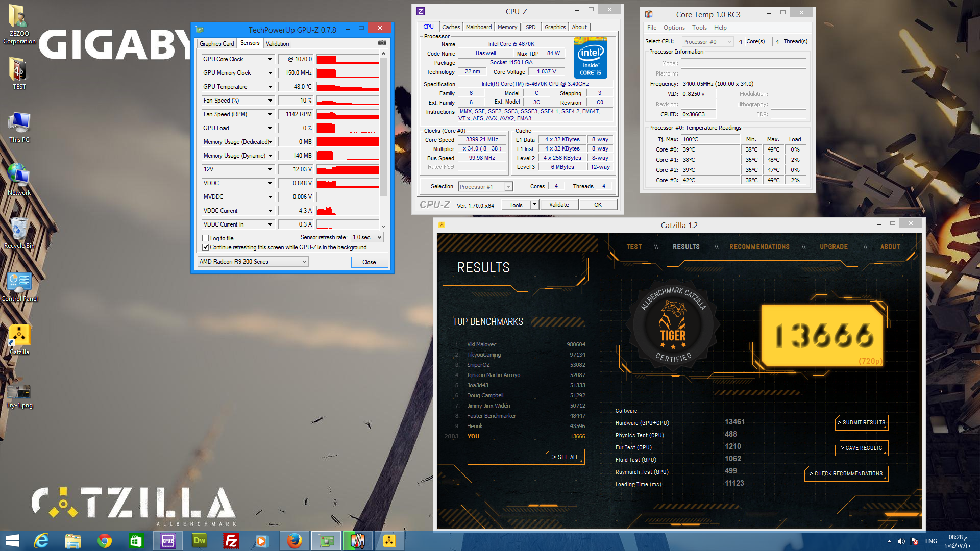The width and height of the screenshot is (980, 551).
Task: Click the taskbar clock showing 08:28
Action: 958,541
